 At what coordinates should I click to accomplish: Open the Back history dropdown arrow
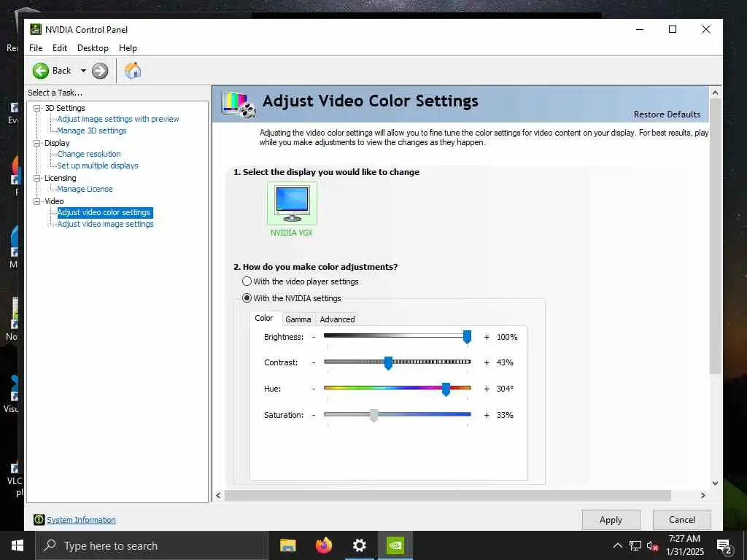pyautogui.click(x=83, y=71)
